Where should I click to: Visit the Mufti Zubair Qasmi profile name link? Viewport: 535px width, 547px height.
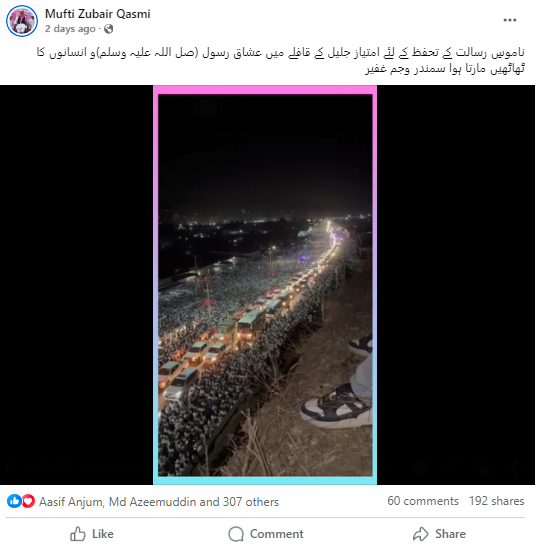(98, 14)
